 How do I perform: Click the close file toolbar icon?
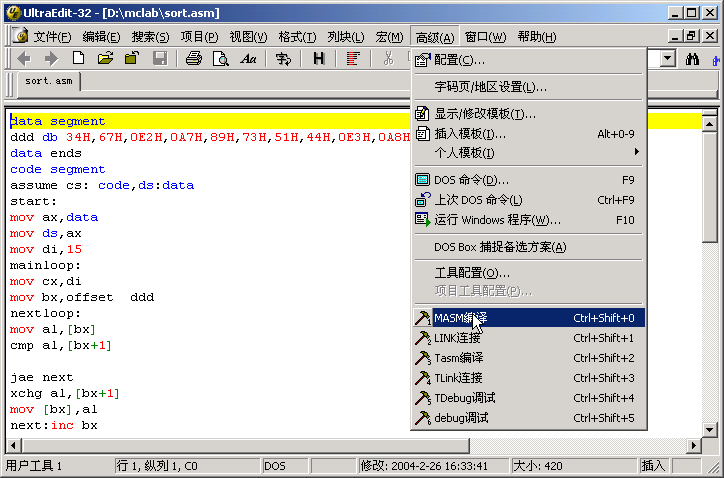click(132, 59)
